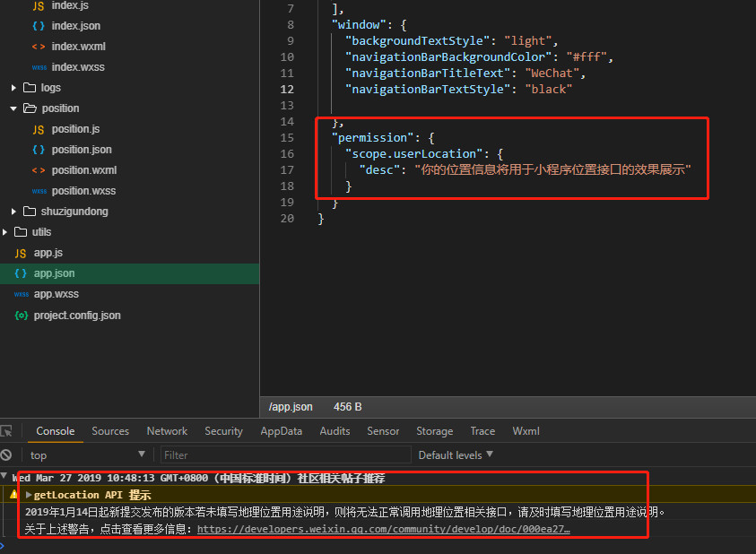This screenshot has height=554, width=756.
Task: Switch to the AppData tab
Action: tap(282, 431)
